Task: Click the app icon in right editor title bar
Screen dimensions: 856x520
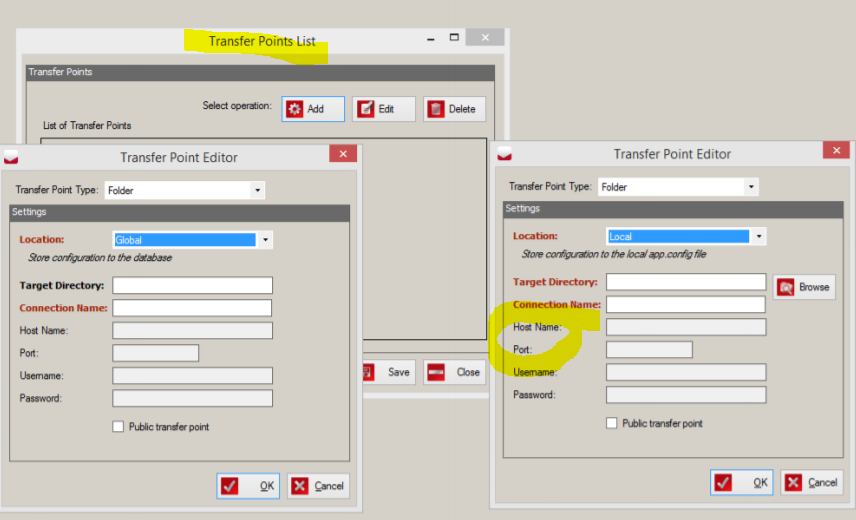Action: coord(504,154)
